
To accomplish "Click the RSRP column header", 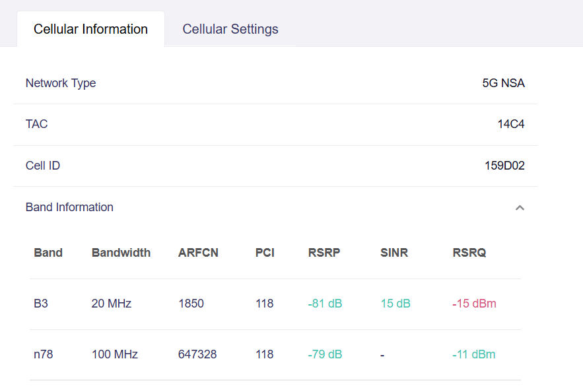I will click(324, 253).
